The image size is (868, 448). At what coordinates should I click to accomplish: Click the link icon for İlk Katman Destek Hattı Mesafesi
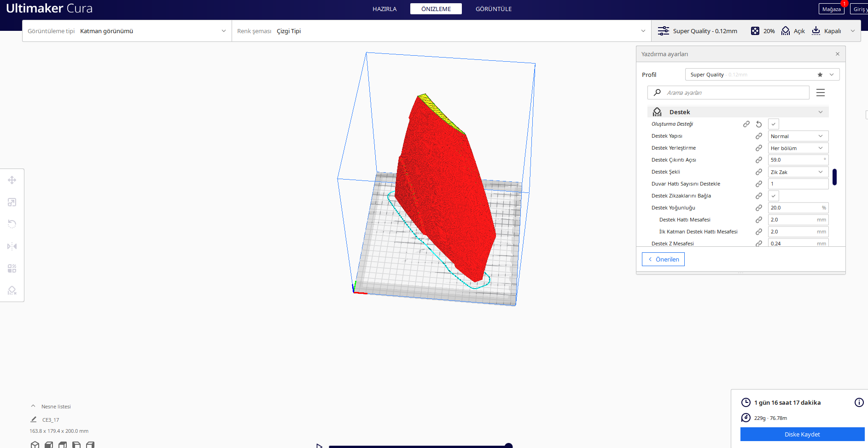pos(759,232)
